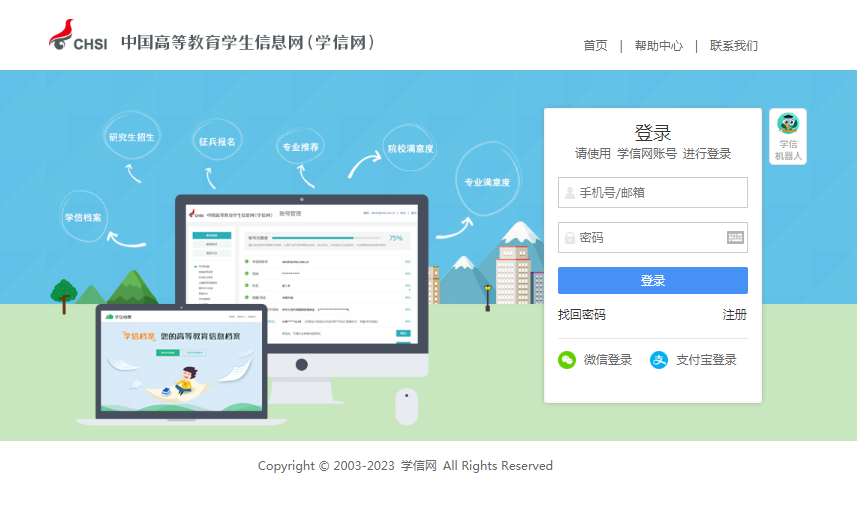Open the 帮助中心 navigation item
Image resolution: width=857 pixels, height=515 pixels.
[658, 46]
